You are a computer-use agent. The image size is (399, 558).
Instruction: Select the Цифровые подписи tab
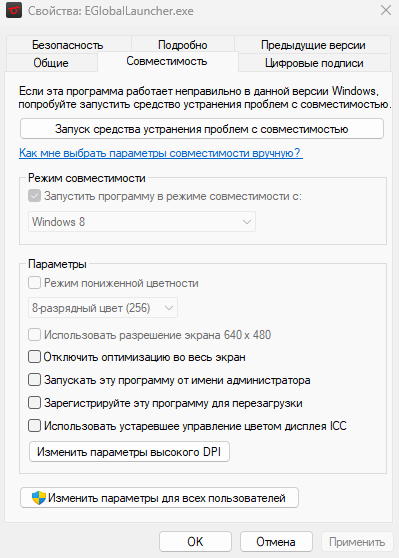[x=314, y=63]
